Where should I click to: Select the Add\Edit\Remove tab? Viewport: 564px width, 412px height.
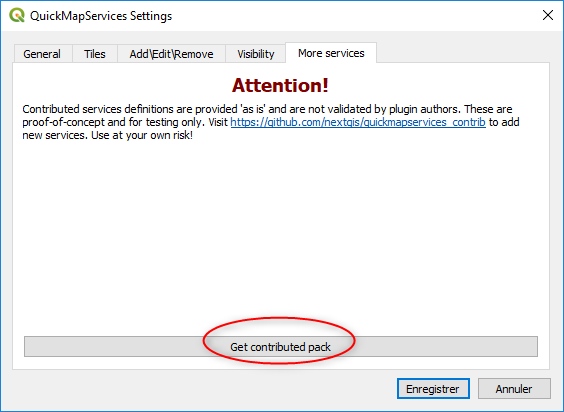[172, 54]
